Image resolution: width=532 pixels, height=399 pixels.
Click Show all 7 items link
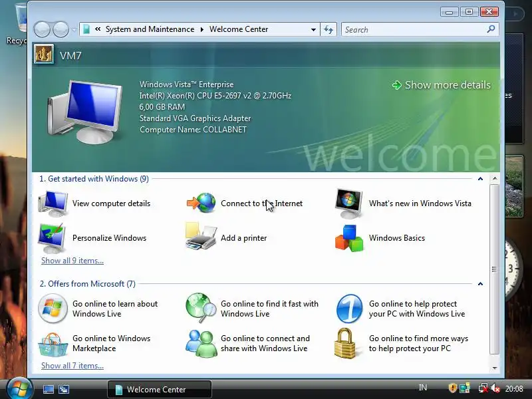pyautogui.click(x=72, y=366)
